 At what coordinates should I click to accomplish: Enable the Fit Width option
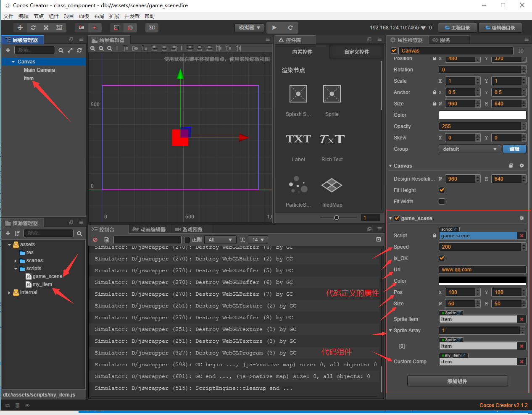point(442,202)
